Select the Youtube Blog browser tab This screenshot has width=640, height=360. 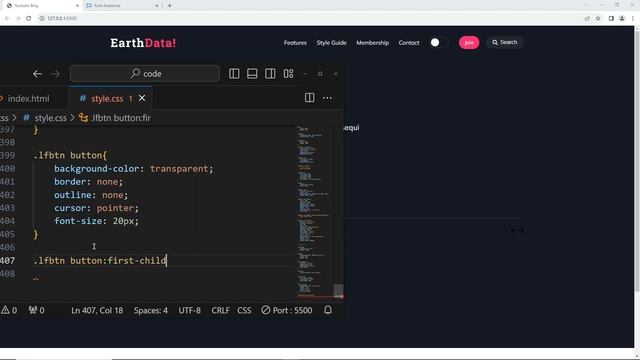[x=43, y=6]
